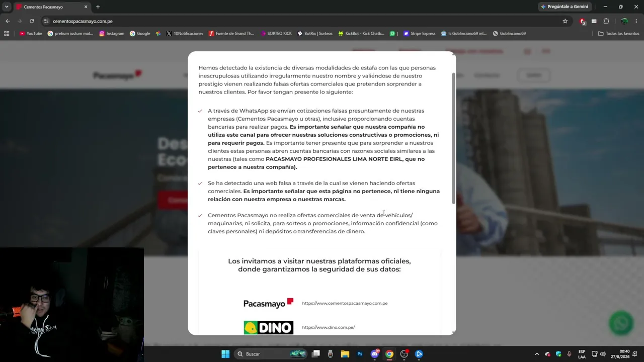
Task: Click the taskbar Buscar search box
Action: click(x=272, y=354)
